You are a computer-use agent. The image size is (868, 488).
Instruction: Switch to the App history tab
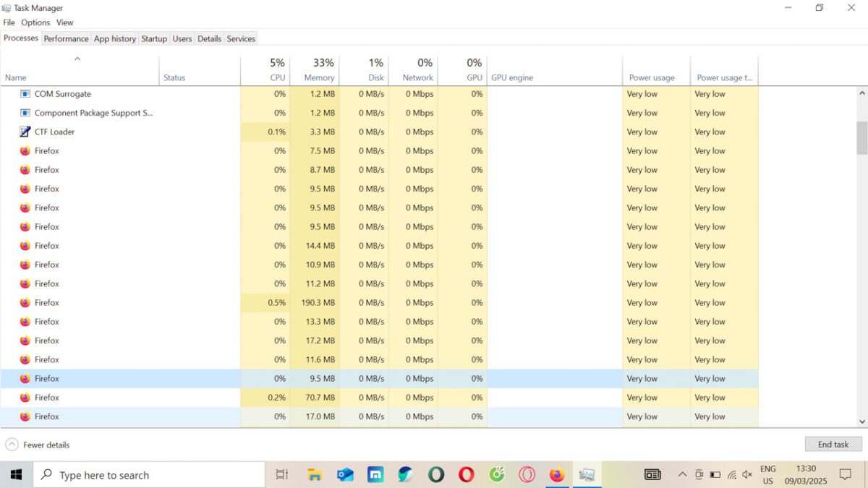pyautogui.click(x=115, y=38)
